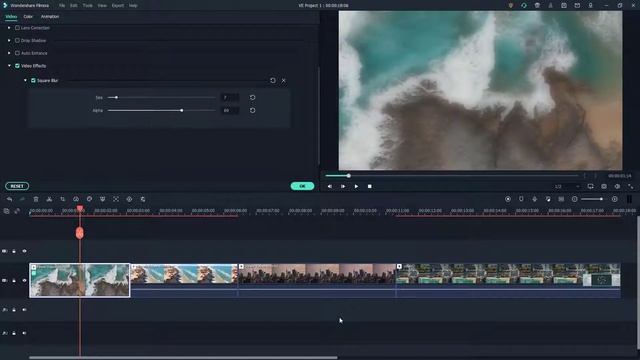The width and height of the screenshot is (640, 360).
Task: Open the Export menu
Action: coord(118,6)
